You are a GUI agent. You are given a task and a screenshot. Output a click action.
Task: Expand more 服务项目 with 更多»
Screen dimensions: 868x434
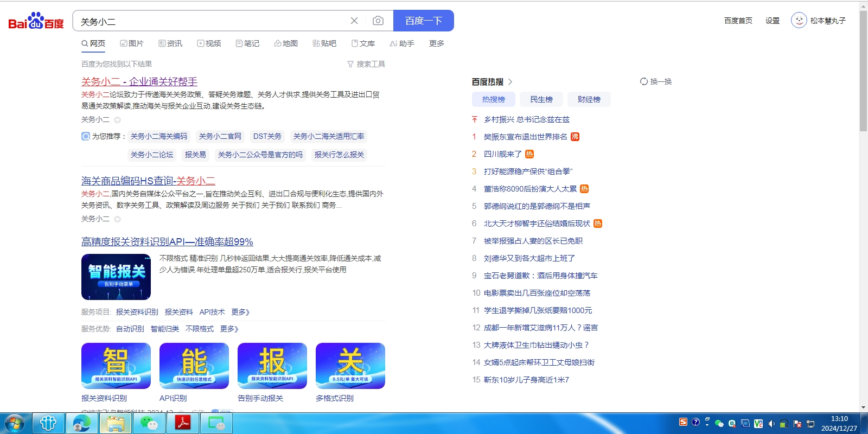click(240, 312)
